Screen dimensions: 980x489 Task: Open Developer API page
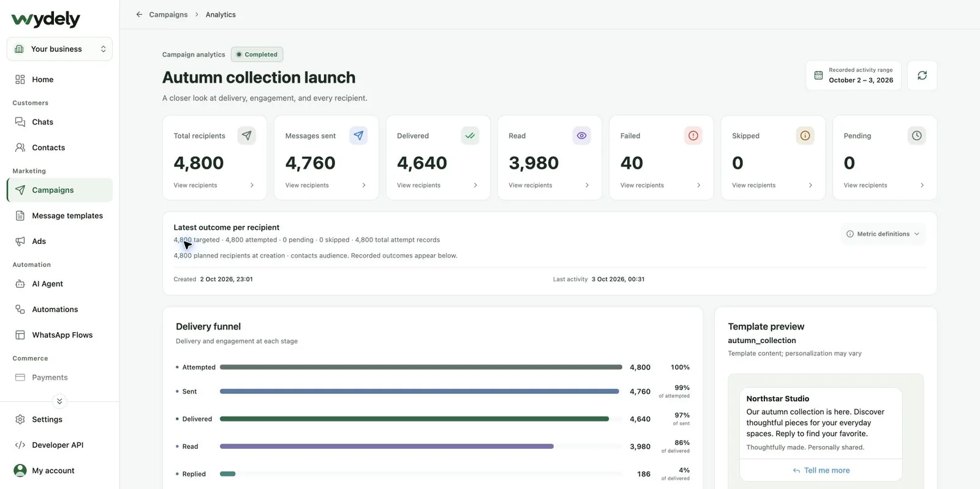pos(59,445)
